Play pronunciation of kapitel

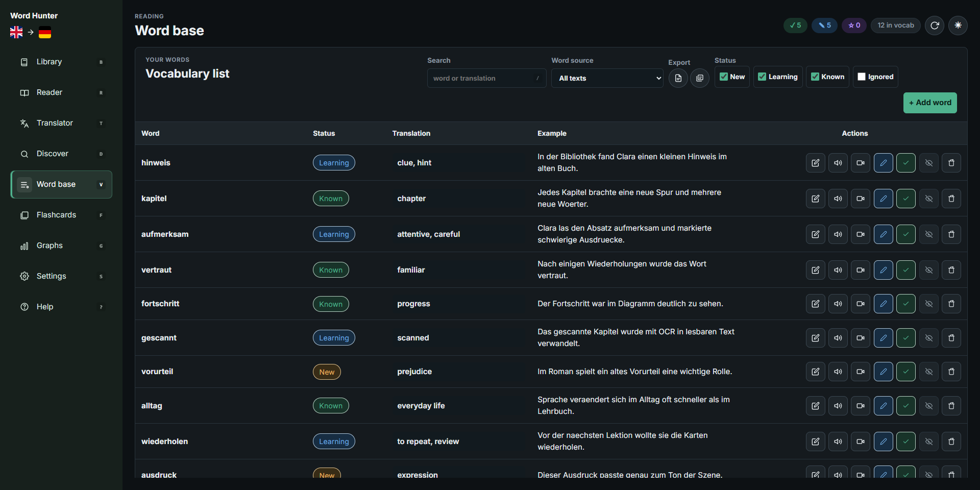[838, 199]
